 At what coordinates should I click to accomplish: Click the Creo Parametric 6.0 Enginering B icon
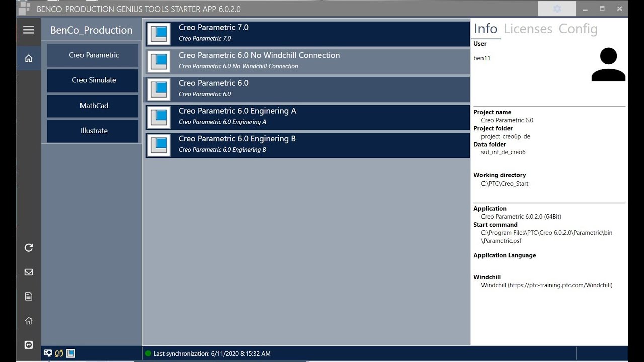click(x=158, y=145)
